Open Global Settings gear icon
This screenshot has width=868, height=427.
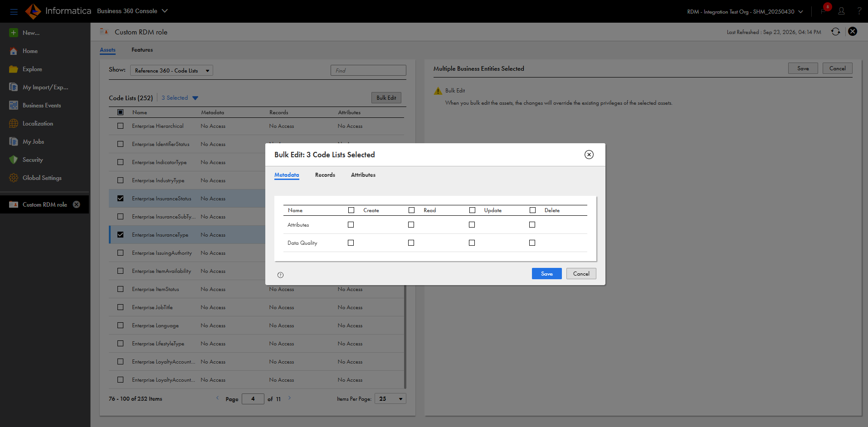point(14,178)
